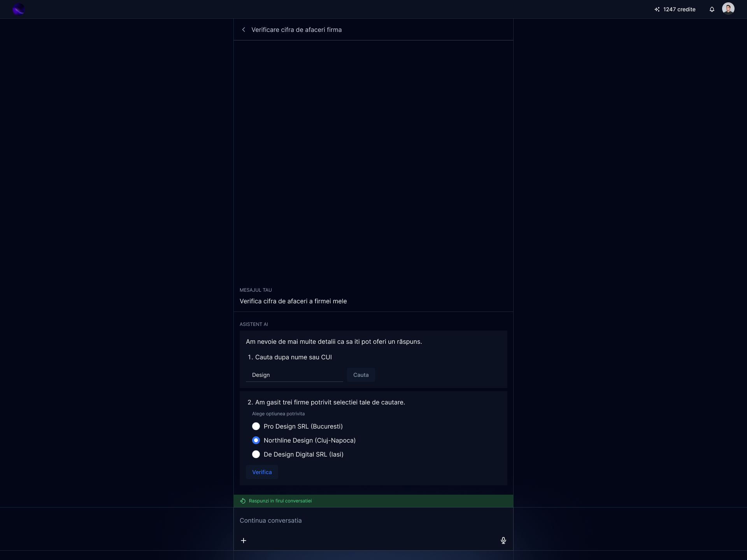Click the text Cauta dupa nume sau CUI
The width and height of the screenshot is (747, 560).
click(x=293, y=357)
